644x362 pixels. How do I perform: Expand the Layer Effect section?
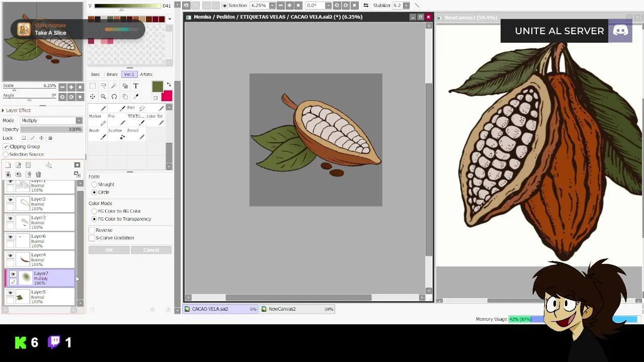(3, 110)
